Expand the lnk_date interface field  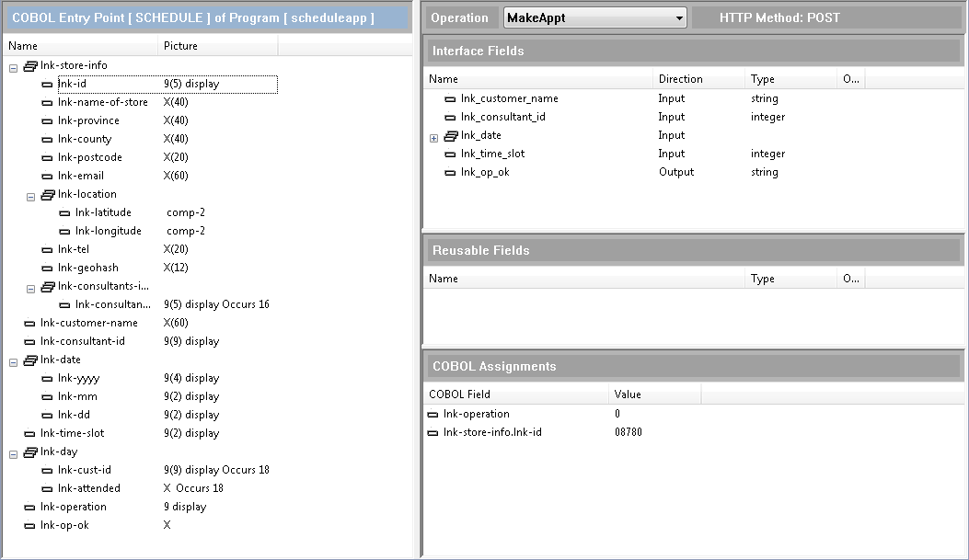434,137
